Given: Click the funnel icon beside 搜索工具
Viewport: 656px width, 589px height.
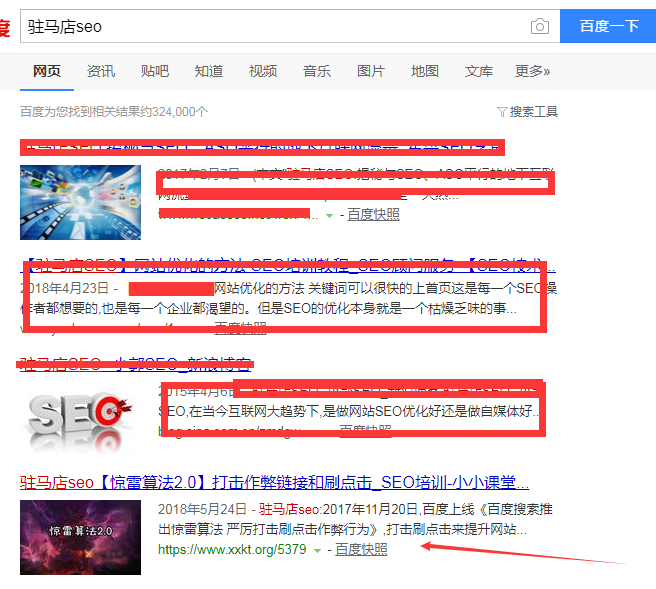Looking at the screenshot, I should pos(502,112).
